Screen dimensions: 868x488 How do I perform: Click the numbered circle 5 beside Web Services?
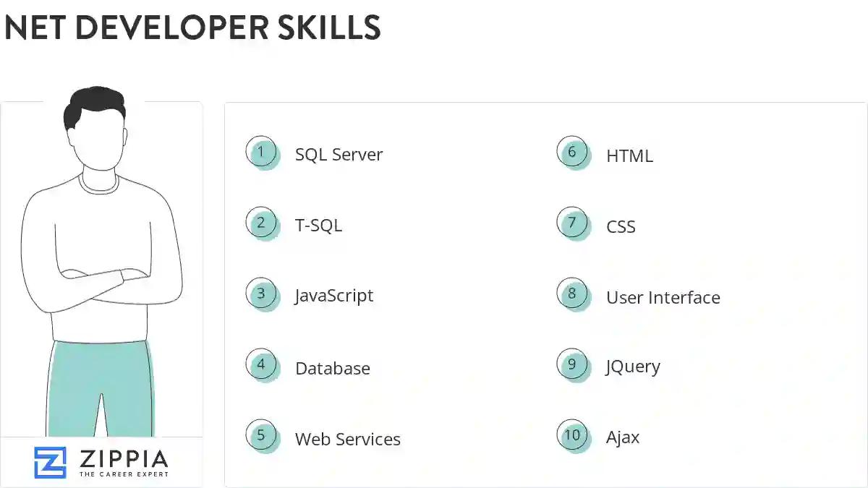click(x=261, y=435)
